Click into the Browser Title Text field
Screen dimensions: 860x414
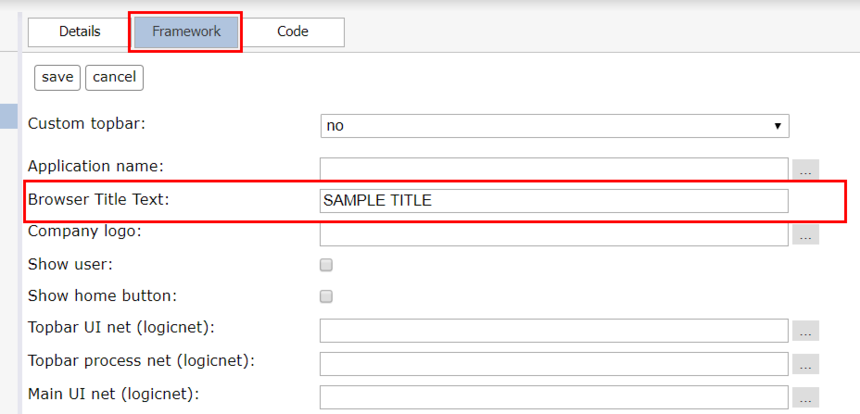[x=554, y=201]
